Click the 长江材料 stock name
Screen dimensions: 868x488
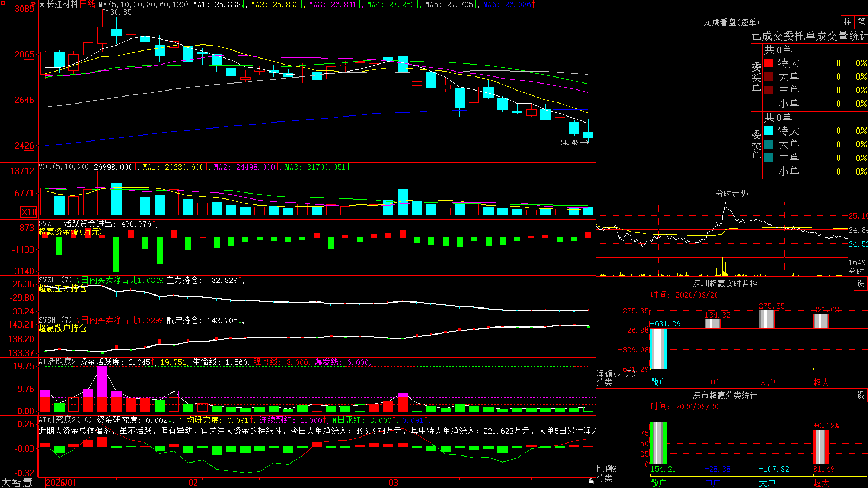tap(62, 4)
